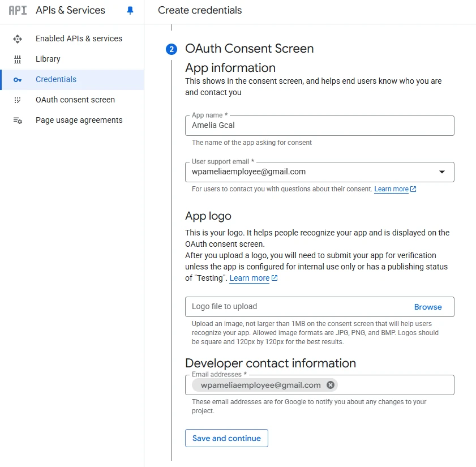Open external icon beside support email Learn more

click(413, 189)
